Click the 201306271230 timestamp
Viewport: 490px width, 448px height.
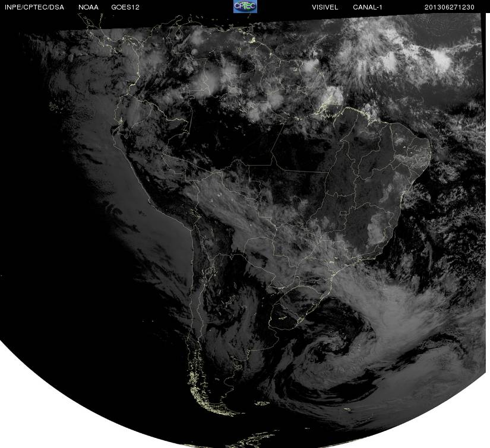450,7
